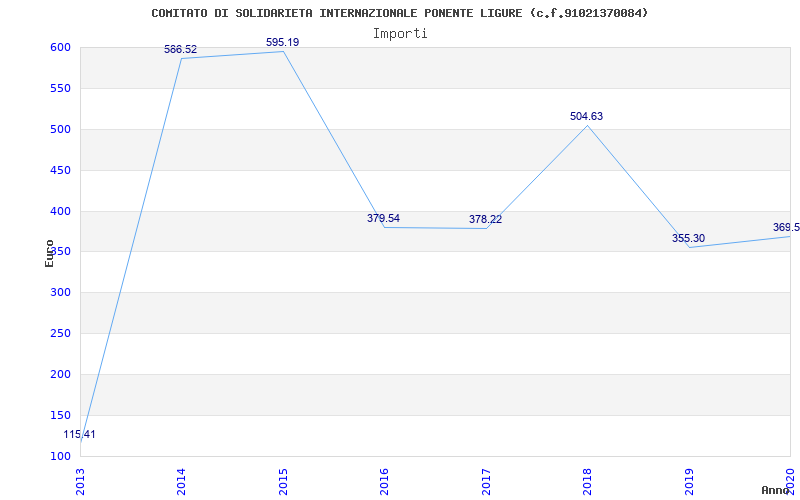800x500 pixels.
Task: Click the 550 y-axis value
Action: tap(60, 88)
